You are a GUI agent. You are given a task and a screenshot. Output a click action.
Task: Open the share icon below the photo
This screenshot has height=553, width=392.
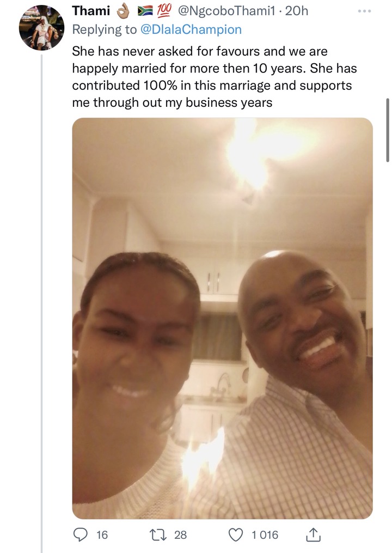(x=313, y=534)
